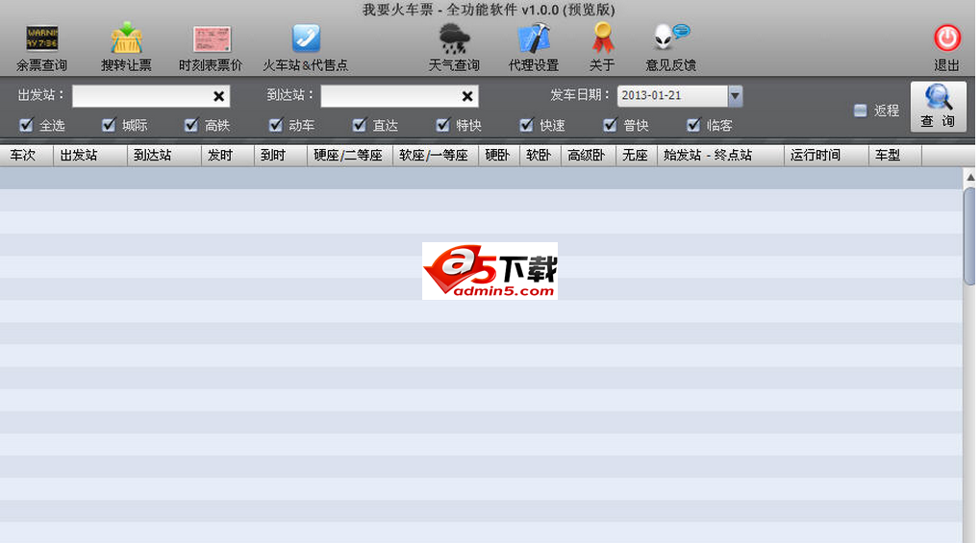The height and width of the screenshot is (543, 980).
Task: Clear the 出发站 field with X button
Action: tap(219, 96)
